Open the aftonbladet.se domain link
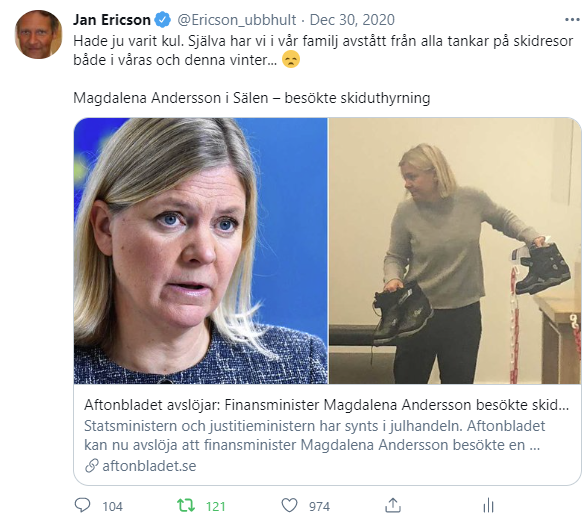The height and width of the screenshot is (525, 588). (x=149, y=466)
